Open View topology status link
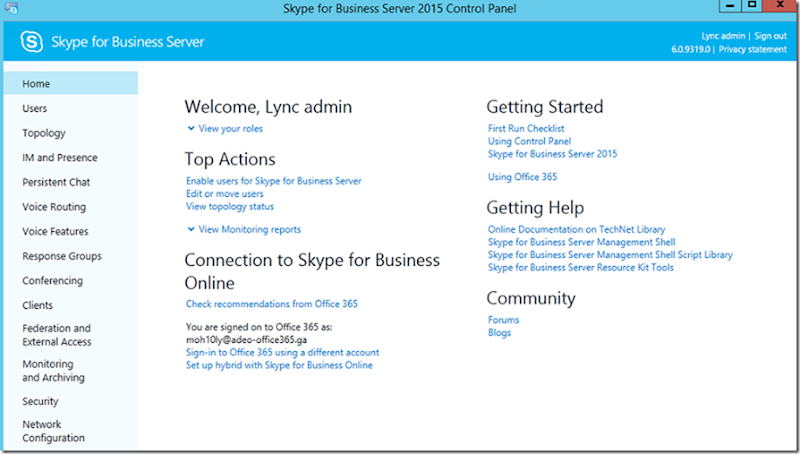This screenshot has height=454, width=800. [230, 207]
